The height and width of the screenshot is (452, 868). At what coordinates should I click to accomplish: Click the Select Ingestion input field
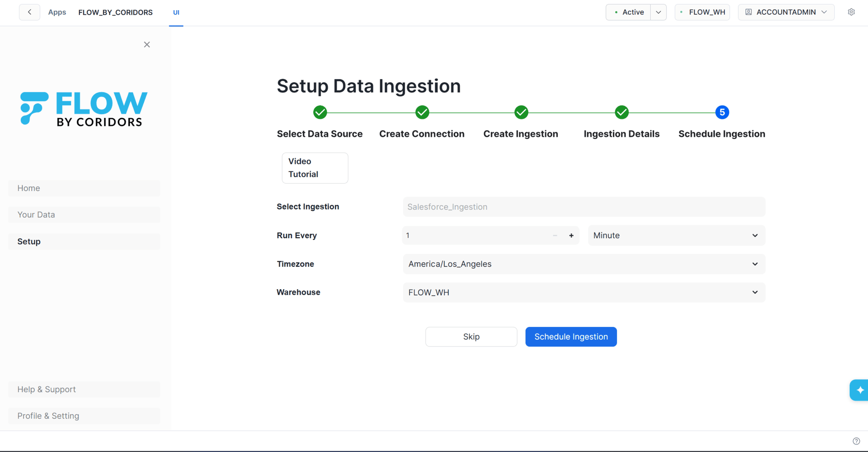click(x=584, y=207)
